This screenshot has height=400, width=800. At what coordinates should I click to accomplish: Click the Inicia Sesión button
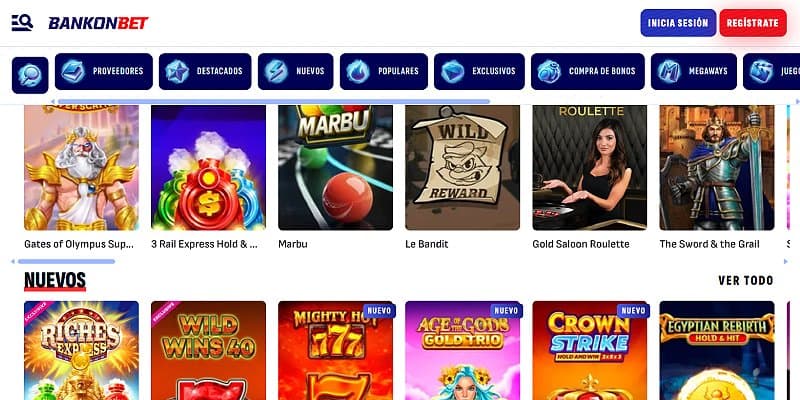point(678,23)
